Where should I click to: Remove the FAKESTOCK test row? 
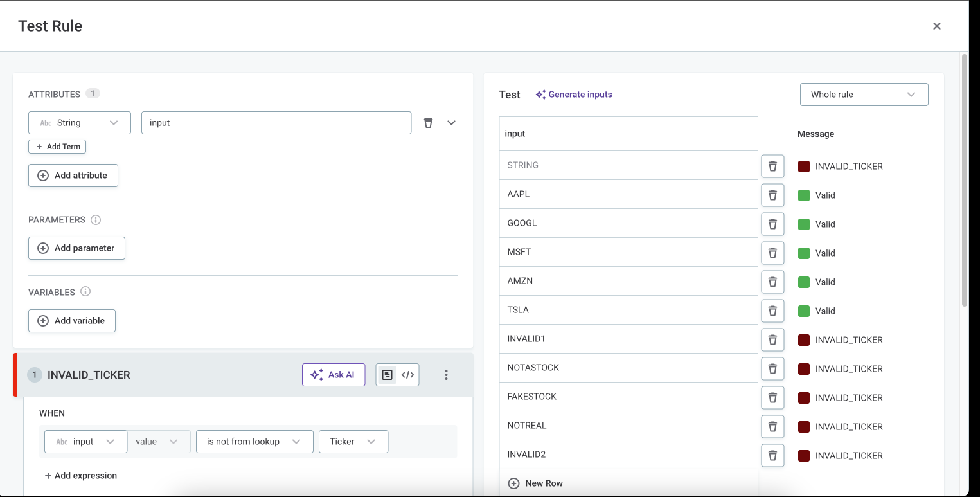[x=772, y=397]
